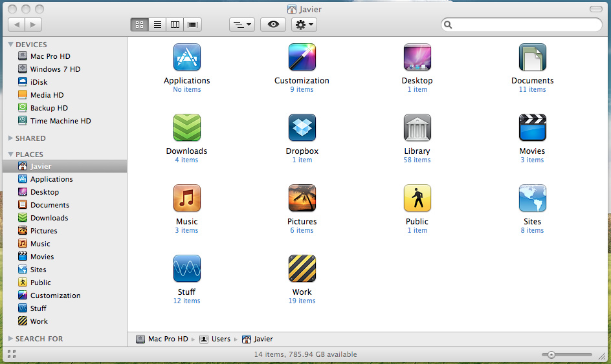Click the sidebar resize grip at bottom left
Viewport: 611px width, 364px height.
(12, 354)
